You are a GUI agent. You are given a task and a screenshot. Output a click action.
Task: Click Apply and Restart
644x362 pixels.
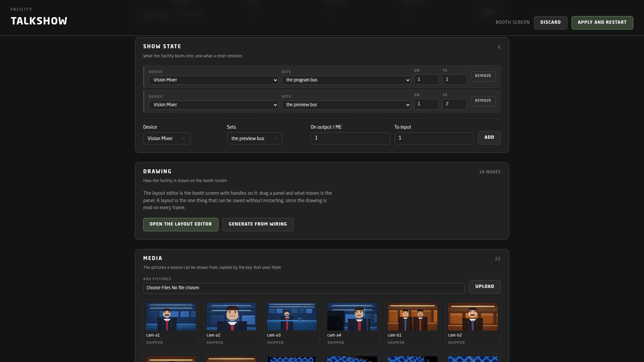602,22
